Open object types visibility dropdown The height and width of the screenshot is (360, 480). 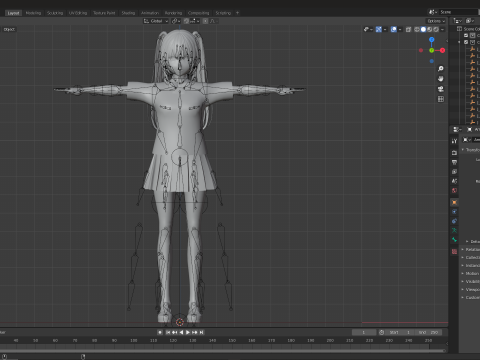368,29
